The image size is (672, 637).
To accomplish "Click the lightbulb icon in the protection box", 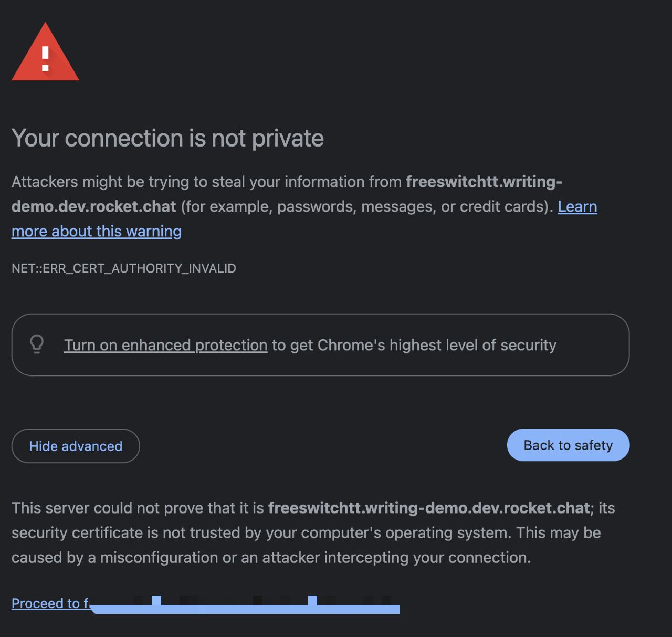I will tap(37, 344).
